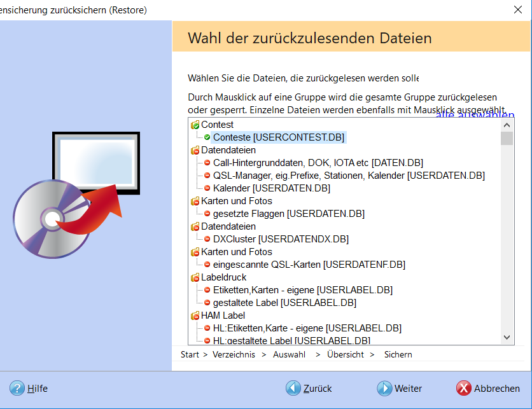
Task: Click the Start step in wizard breadcrumb
Action: tap(190, 354)
